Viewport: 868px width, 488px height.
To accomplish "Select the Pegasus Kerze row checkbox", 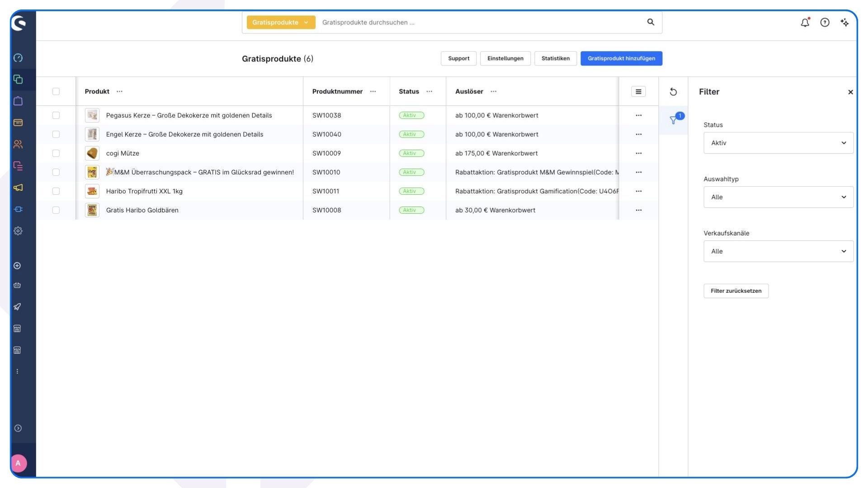I will pos(56,115).
